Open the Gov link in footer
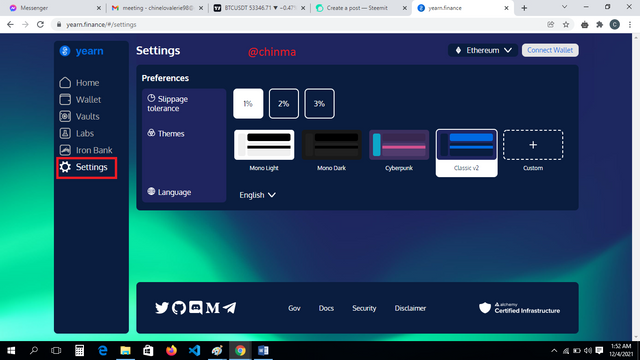 tap(294, 308)
